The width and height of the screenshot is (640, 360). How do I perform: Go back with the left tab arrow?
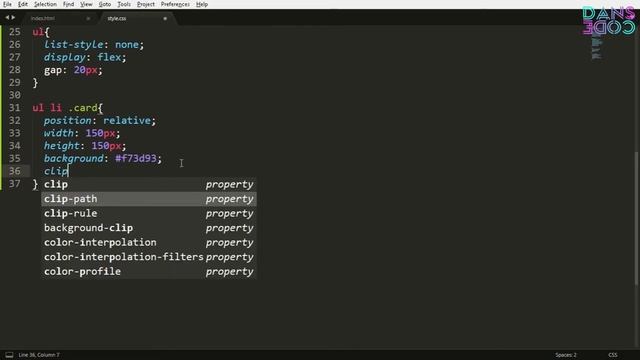(7, 18)
